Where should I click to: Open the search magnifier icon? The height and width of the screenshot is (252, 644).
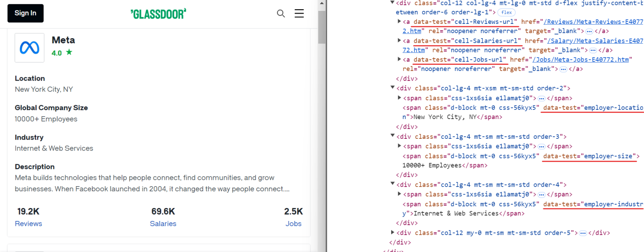click(x=280, y=13)
